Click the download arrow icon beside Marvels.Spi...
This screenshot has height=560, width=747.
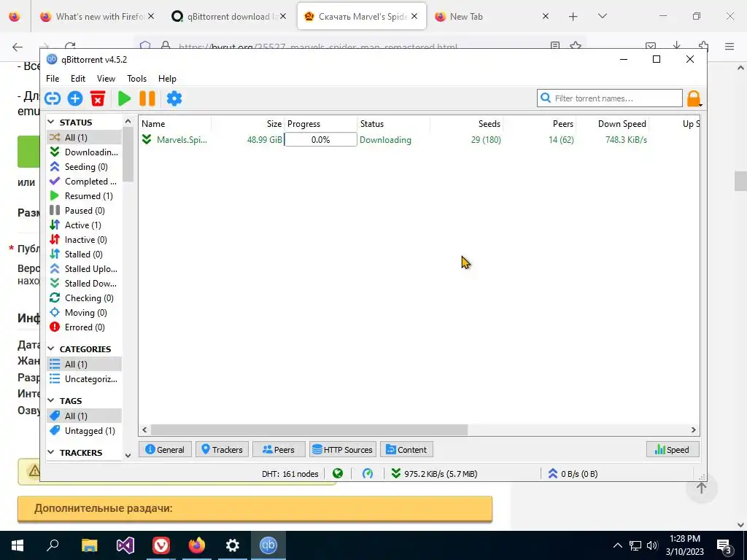(147, 139)
